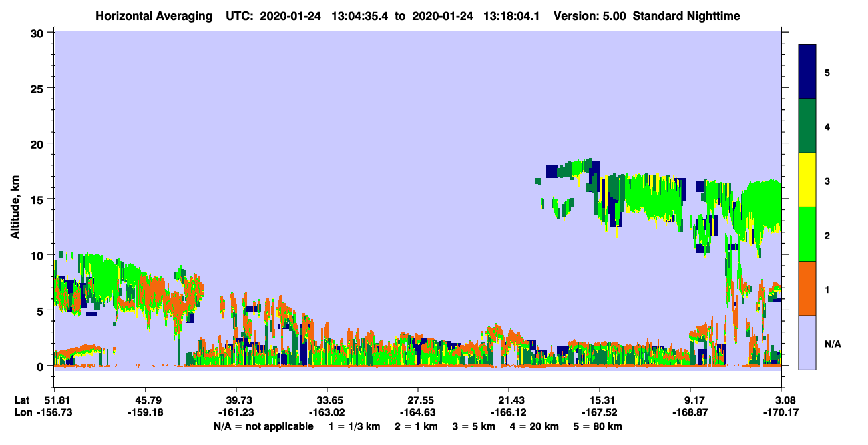The width and height of the screenshot is (868, 445).
Task: Click the longitude value -170.17
Action: point(781,412)
